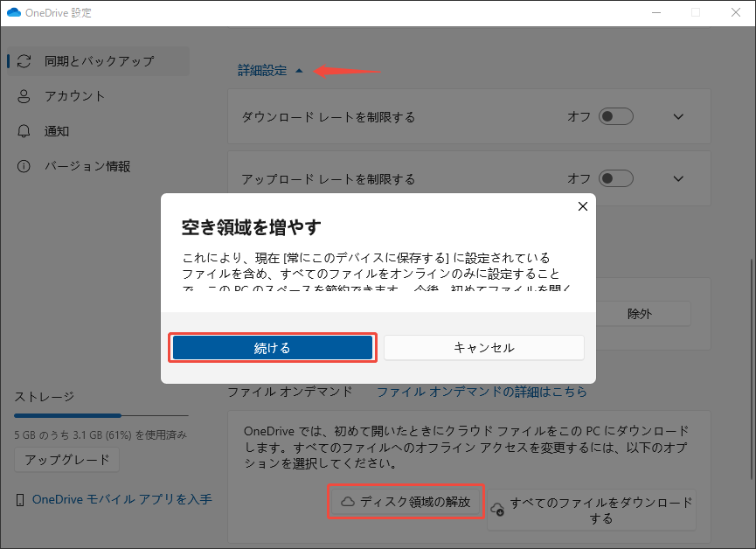
Task: Click cloud download icon beside すべてのファイルをダウンロードする
Action: (497, 510)
